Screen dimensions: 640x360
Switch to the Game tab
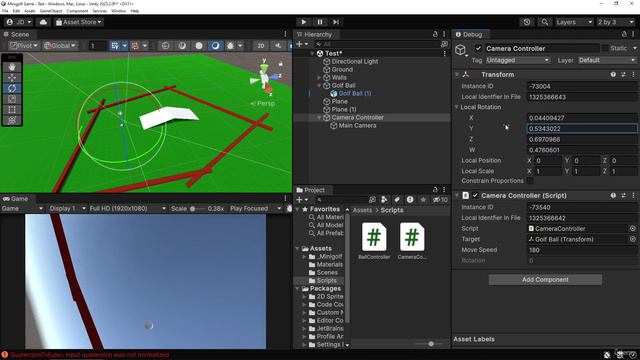pyautogui.click(x=16, y=199)
